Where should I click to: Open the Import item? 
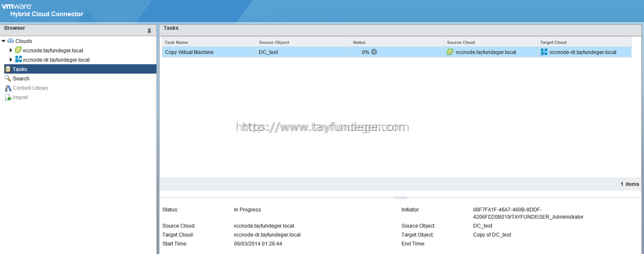[x=20, y=97]
